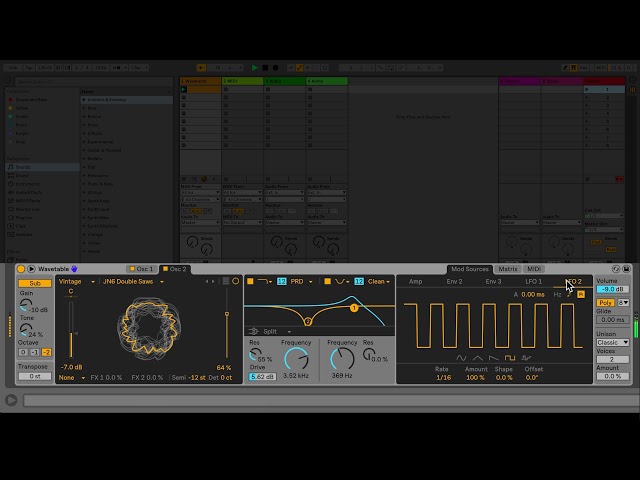The image size is (640, 480).
Task: Select the Env 2 tab
Action: (x=454, y=282)
